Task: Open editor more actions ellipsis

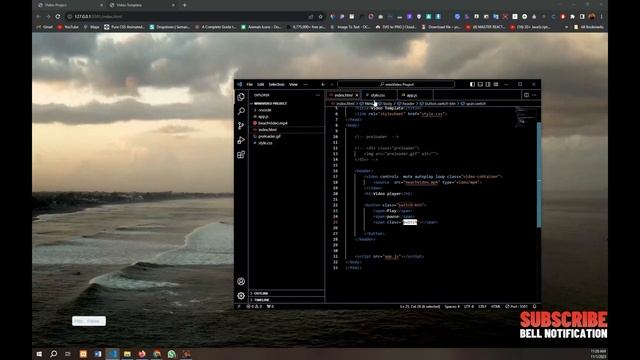Action: [x=534, y=95]
